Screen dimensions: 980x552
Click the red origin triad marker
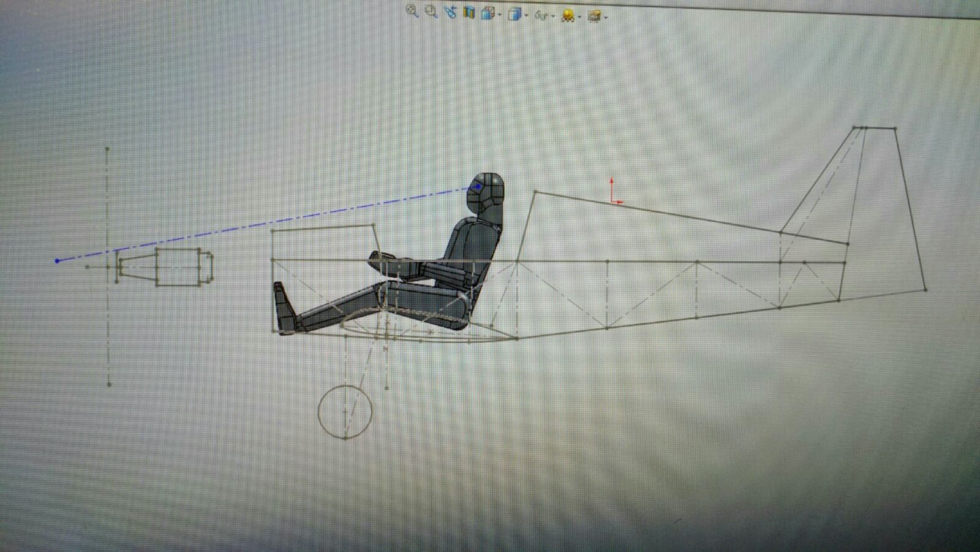click(615, 191)
